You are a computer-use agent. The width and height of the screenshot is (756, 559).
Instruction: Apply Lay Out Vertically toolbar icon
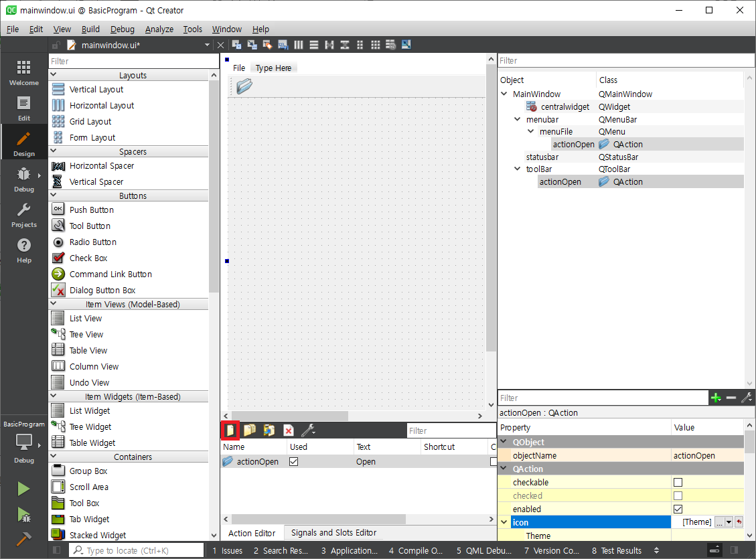tap(314, 45)
